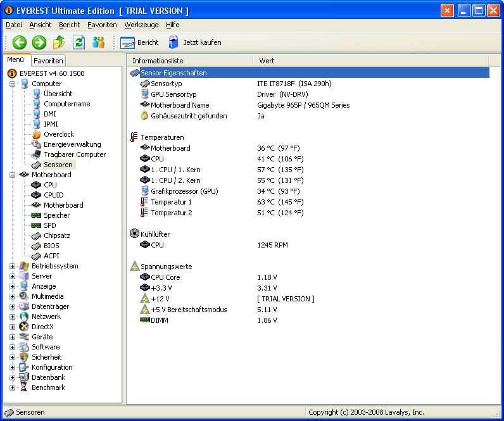Screen dimensions: 504x421
Task: Expand the Anzeige node
Action: tap(12, 286)
